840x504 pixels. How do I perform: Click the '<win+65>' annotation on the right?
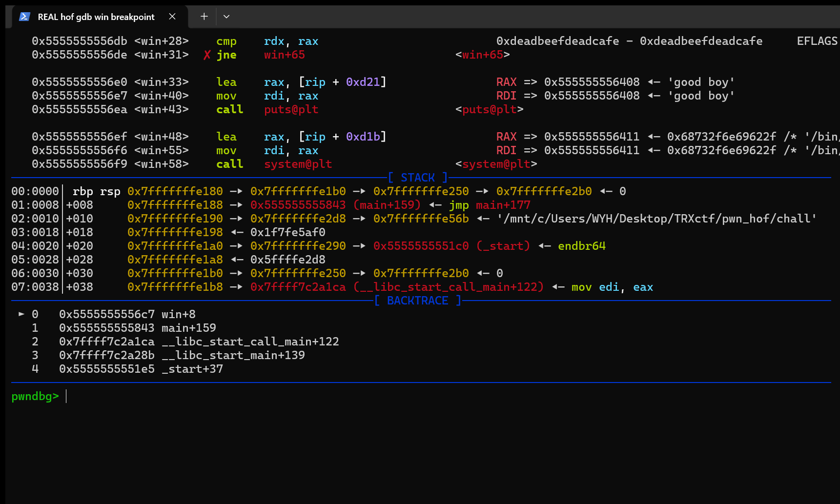coord(483,55)
